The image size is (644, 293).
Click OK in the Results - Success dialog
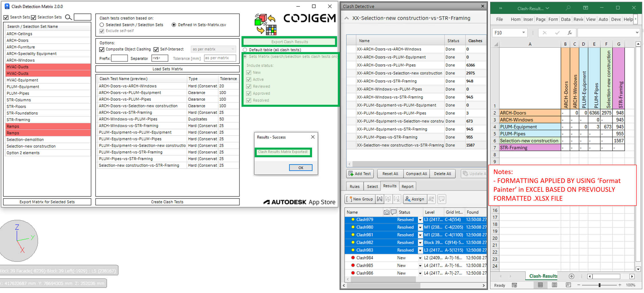pos(301,168)
